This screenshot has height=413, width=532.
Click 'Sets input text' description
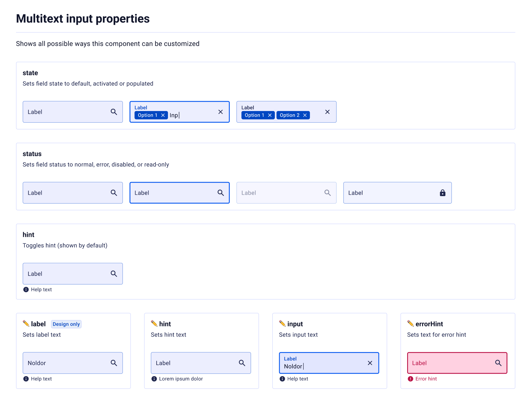pyautogui.click(x=298, y=335)
